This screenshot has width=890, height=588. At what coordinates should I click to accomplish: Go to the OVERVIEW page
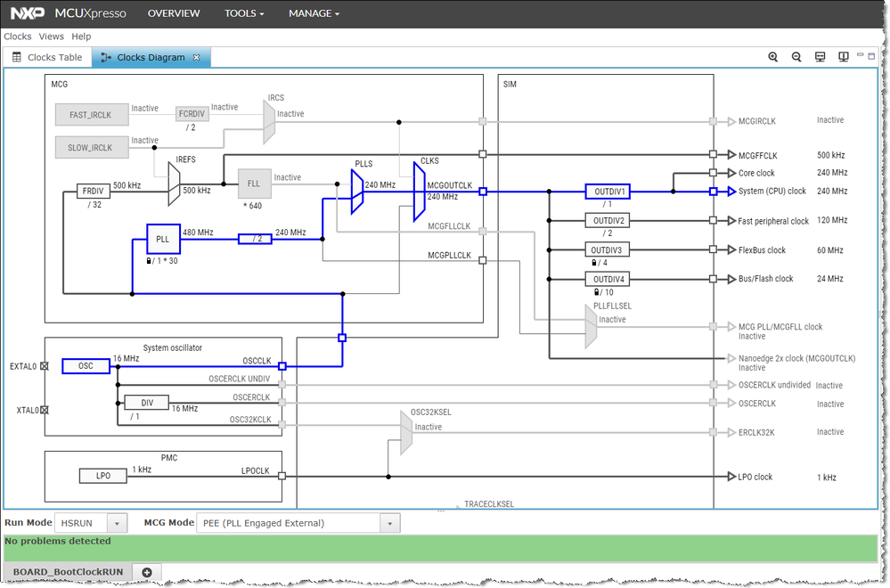pyautogui.click(x=174, y=13)
